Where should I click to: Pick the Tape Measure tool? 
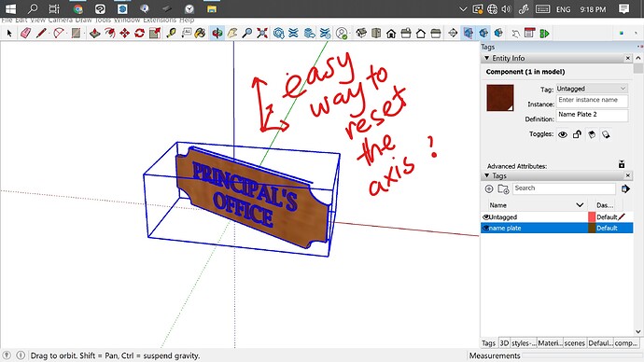click(x=171, y=33)
